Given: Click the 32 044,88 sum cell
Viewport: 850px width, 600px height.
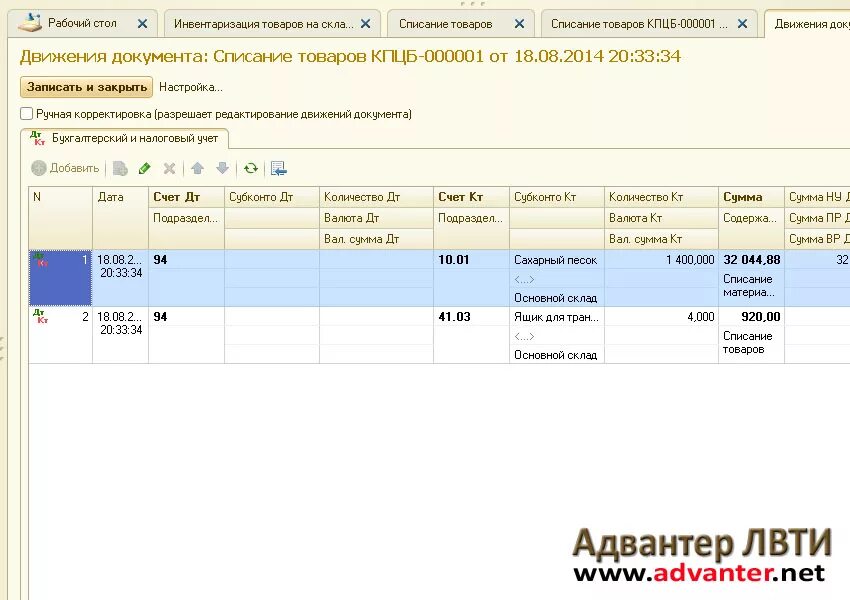Looking at the screenshot, I should (x=751, y=260).
